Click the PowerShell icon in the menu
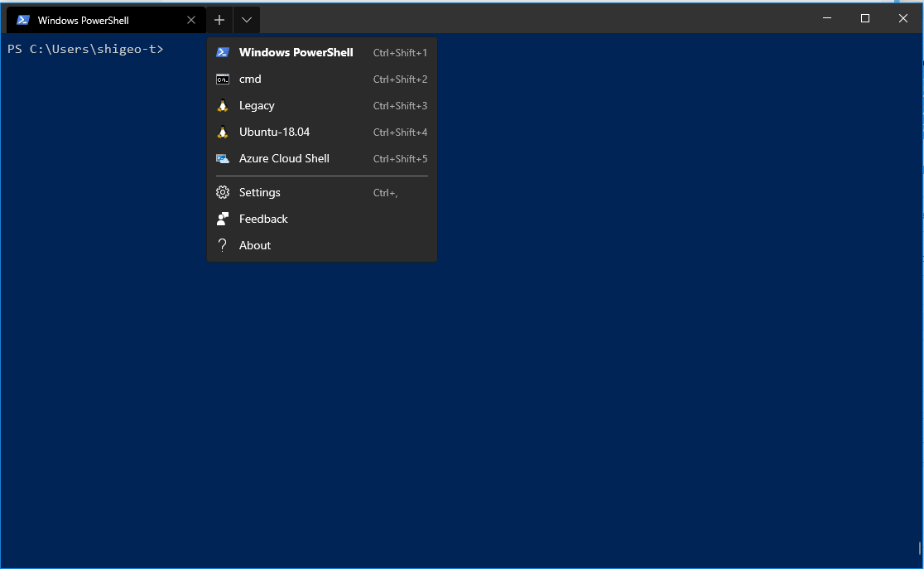The width and height of the screenshot is (924, 569). pos(223,52)
